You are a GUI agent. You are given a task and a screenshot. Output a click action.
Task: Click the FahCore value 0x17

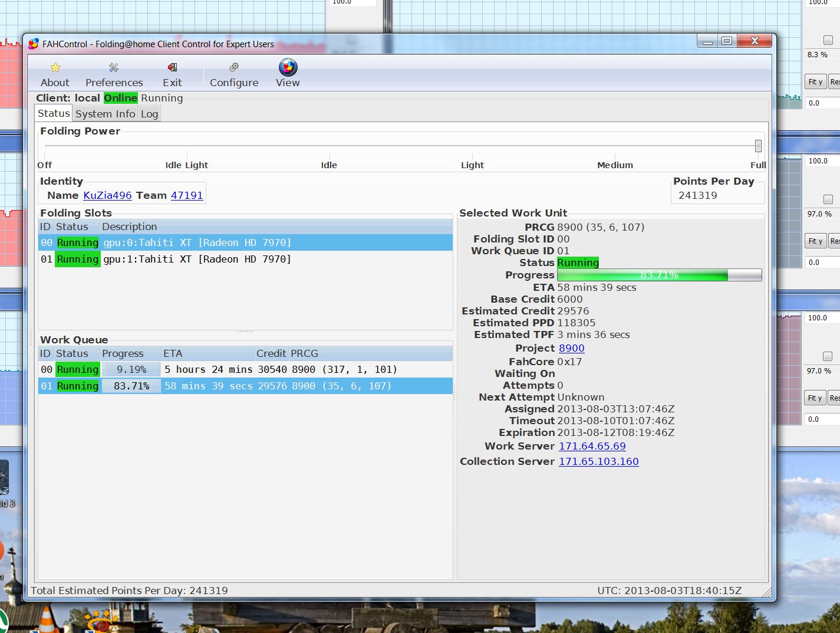pos(569,362)
